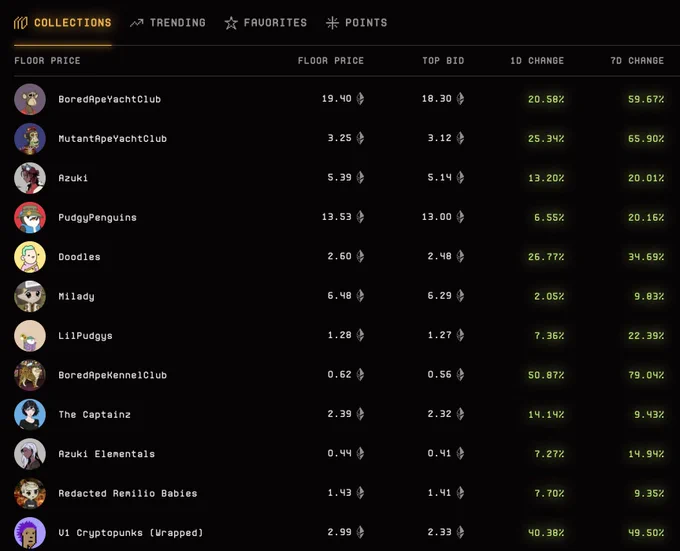Open the V1 Cryptopunks (Wrapped) name

131,533
